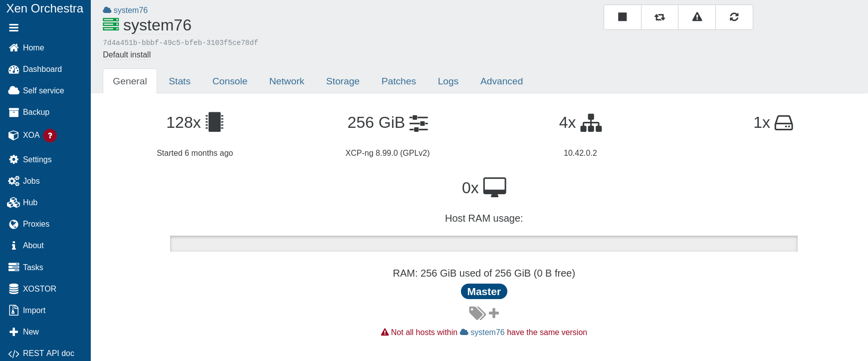Open the system76 pool breadcrumb link
868x361 pixels.
(x=130, y=10)
